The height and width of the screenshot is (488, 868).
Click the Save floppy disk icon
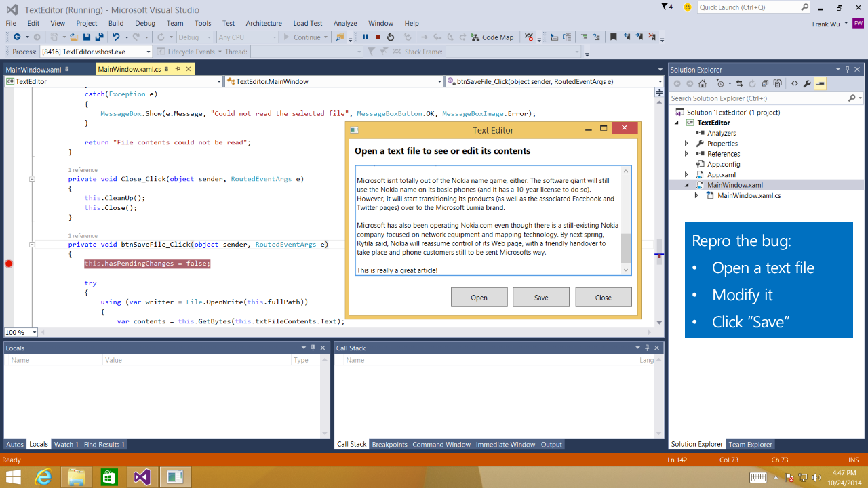click(87, 37)
